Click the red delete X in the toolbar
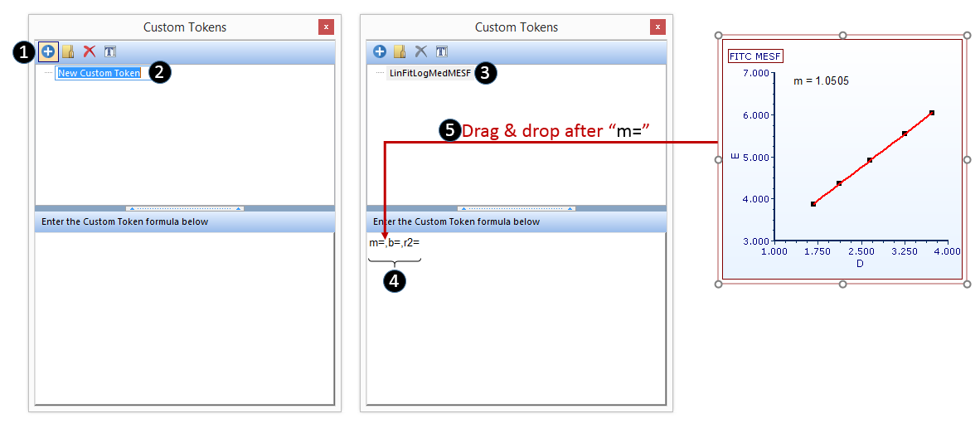Image resolution: width=980 pixels, height=428 pixels. click(90, 51)
